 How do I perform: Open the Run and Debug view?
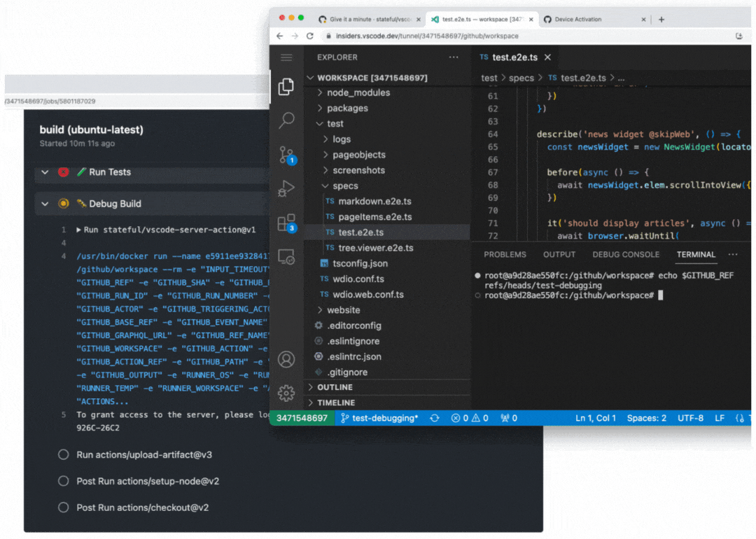[286, 188]
